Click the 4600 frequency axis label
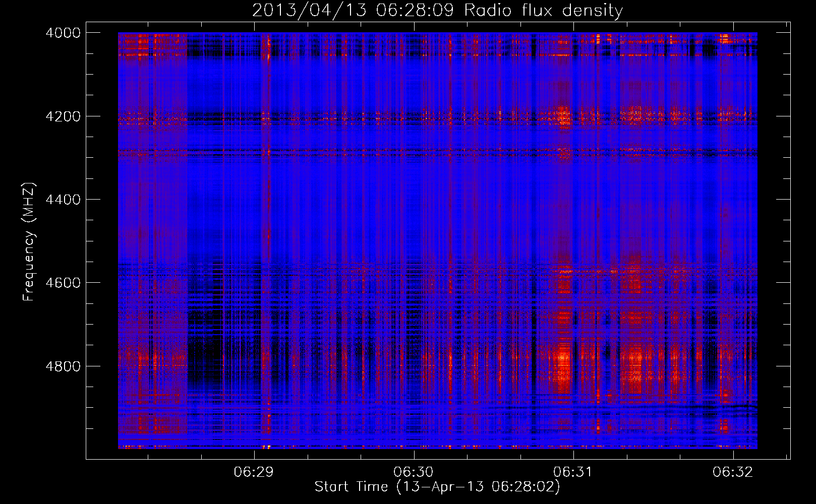The width and height of the screenshot is (816, 504). [x=63, y=283]
